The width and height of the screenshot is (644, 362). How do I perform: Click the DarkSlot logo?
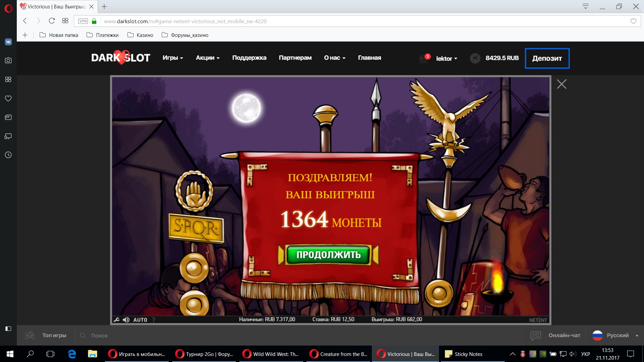pos(121,58)
